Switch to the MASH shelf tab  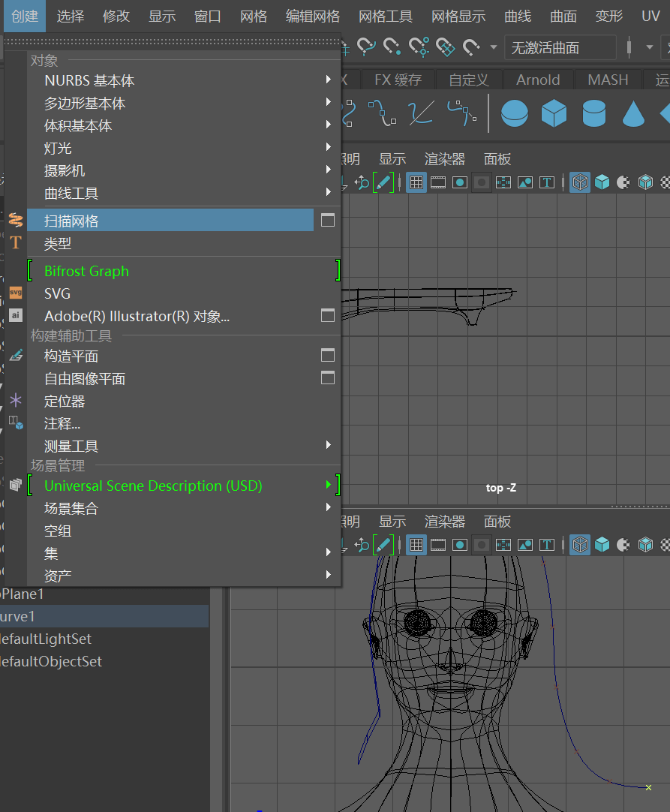coord(608,80)
